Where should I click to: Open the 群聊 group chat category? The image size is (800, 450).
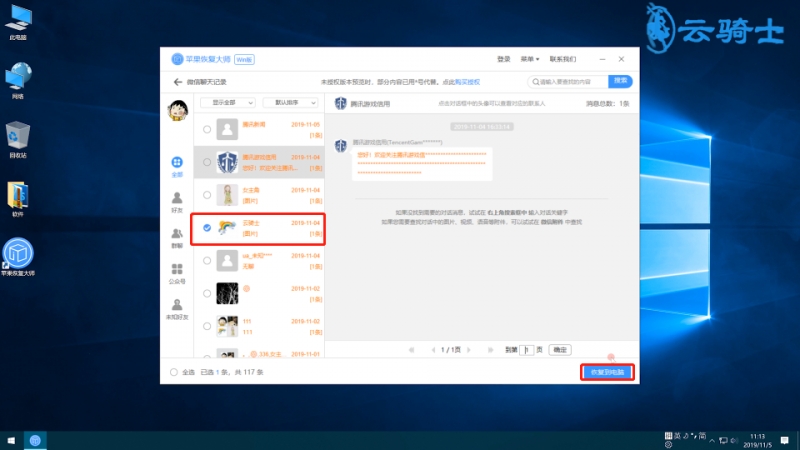pos(177,238)
